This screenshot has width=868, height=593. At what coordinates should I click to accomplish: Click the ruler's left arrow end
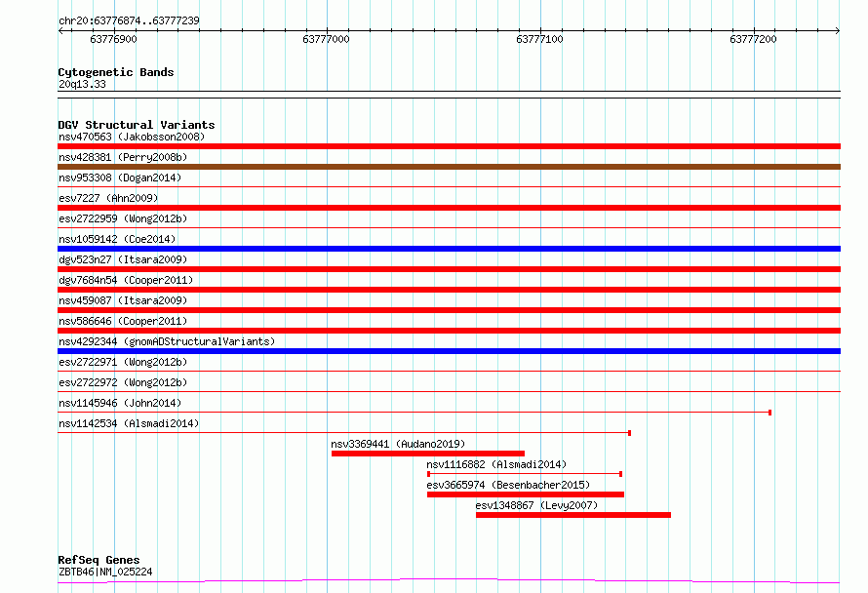click(60, 31)
